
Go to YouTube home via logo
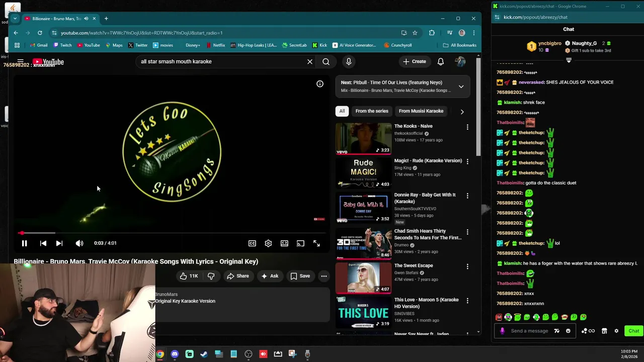click(48, 62)
